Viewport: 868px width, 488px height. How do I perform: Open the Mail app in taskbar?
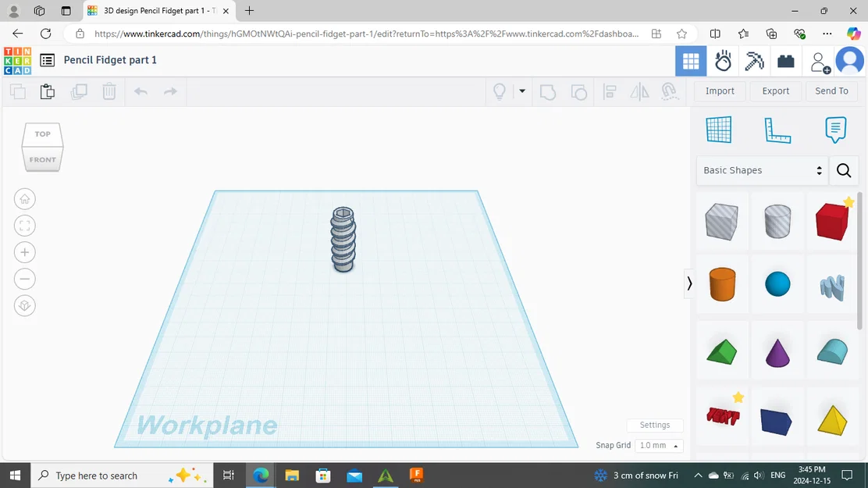[354, 476]
